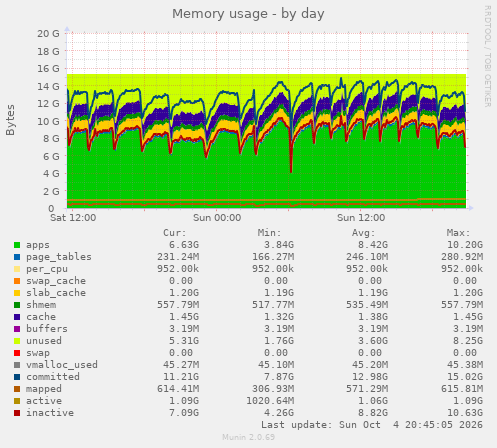Image resolution: width=497 pixels, height=448 pixels.
Task: Select the 'apps' legend label
Action: pos(38,245)
